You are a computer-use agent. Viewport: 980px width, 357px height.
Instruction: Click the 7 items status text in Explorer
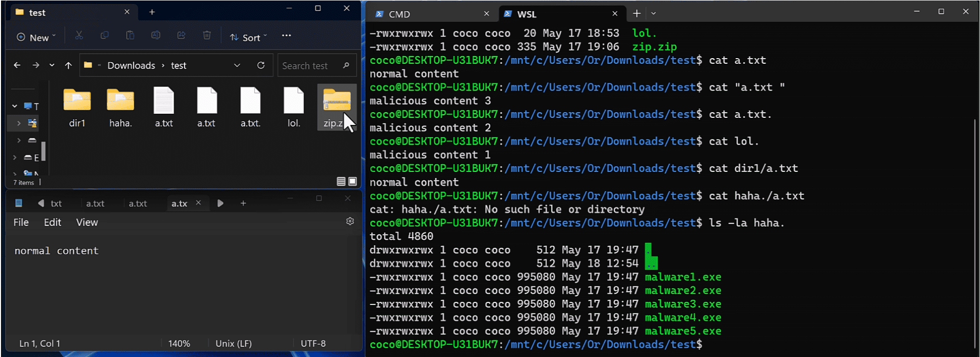coord(23,183)
